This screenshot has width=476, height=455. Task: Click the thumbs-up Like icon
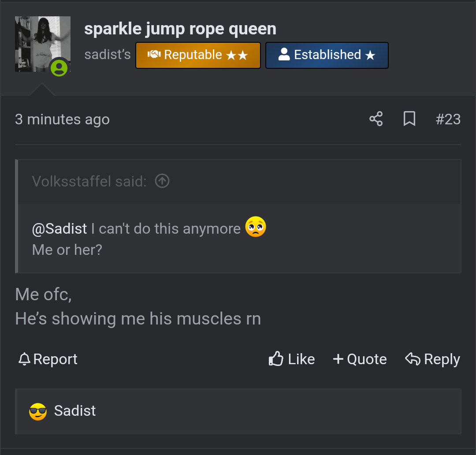point(276,359)
